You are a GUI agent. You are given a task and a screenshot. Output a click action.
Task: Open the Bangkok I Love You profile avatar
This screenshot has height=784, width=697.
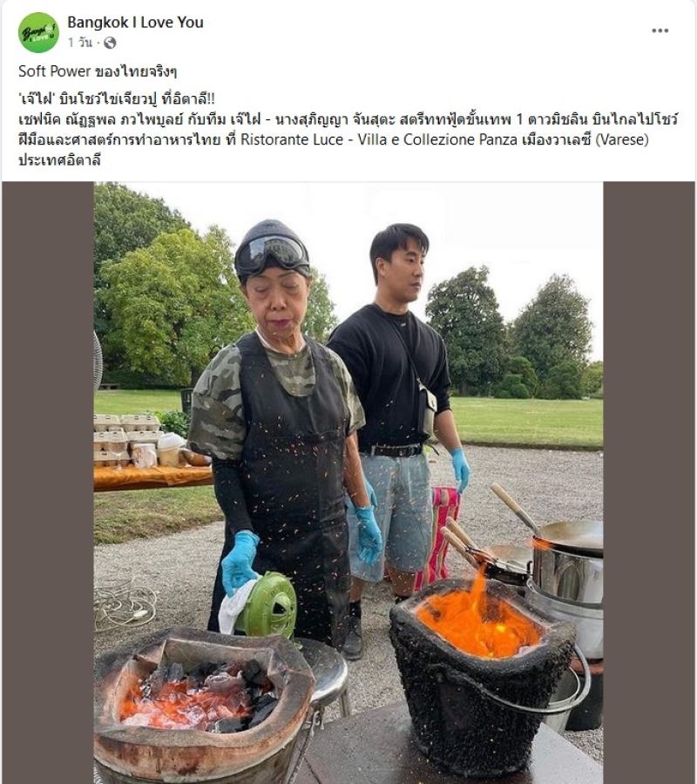tap(38, 32)
